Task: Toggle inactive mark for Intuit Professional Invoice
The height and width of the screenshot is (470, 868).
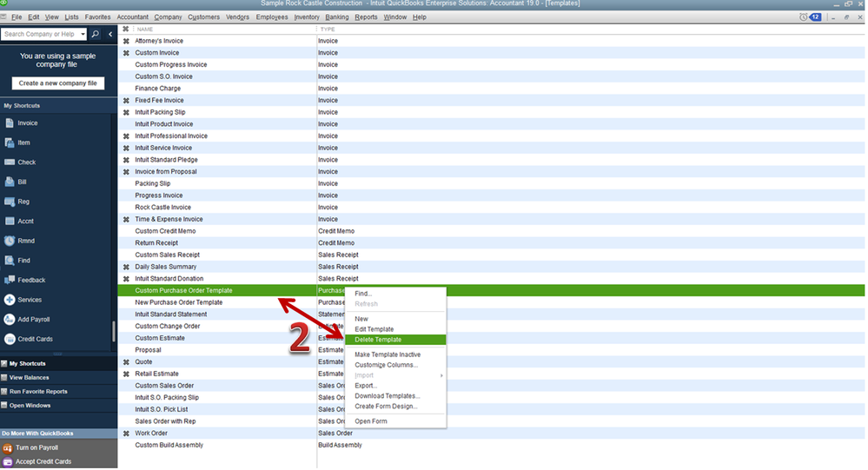Action: [126, 136]
